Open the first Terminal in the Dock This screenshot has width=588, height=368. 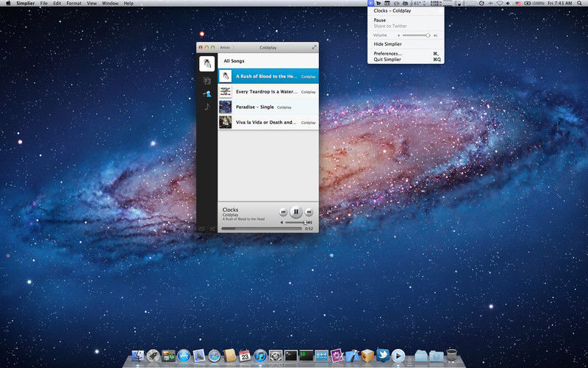point(291,355)
